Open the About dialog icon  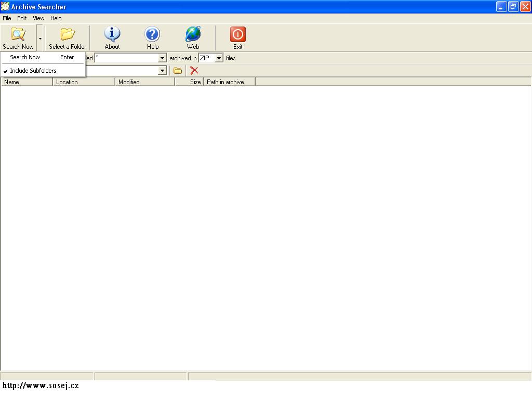click(112, 34)
